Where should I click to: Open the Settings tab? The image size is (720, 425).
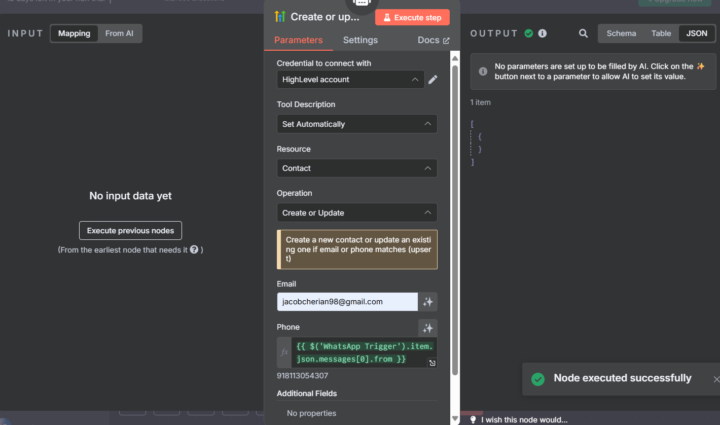[360, 40]
